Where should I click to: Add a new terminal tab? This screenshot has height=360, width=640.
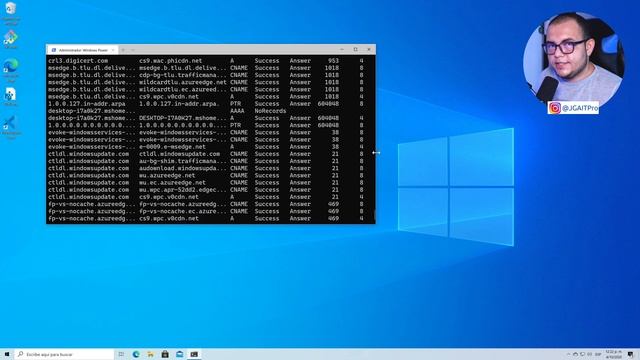pyautogui.click(x=123, y=50)
